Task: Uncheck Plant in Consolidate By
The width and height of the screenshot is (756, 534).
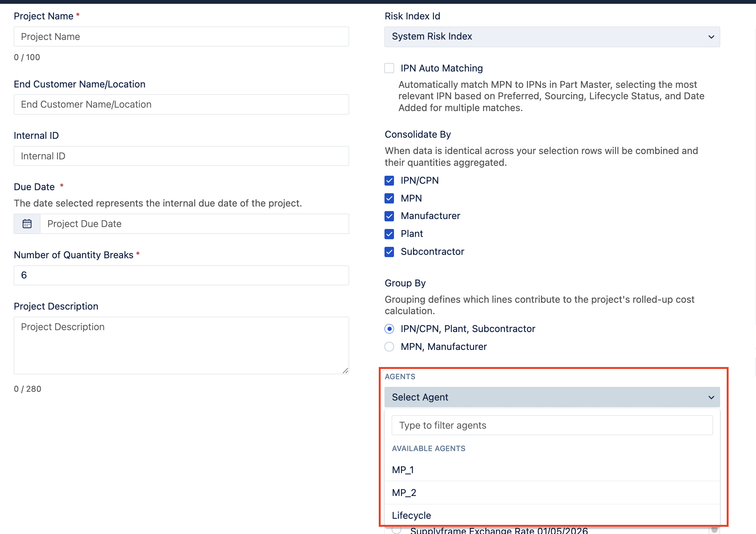Action: tap(389, 234)
